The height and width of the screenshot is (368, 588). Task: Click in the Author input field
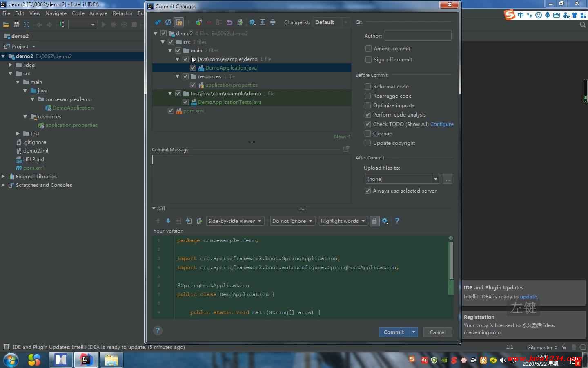(418, 36)
